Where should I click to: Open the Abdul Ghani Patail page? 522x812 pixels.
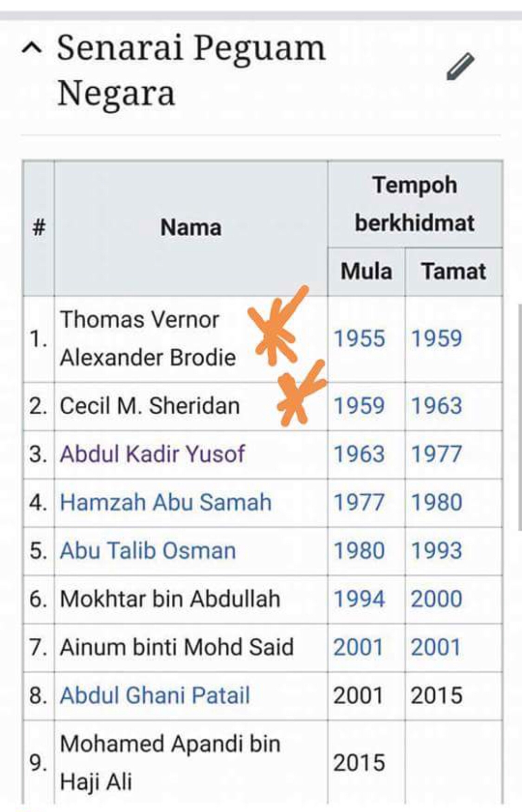pyautogui.click(x=155, y=695)
